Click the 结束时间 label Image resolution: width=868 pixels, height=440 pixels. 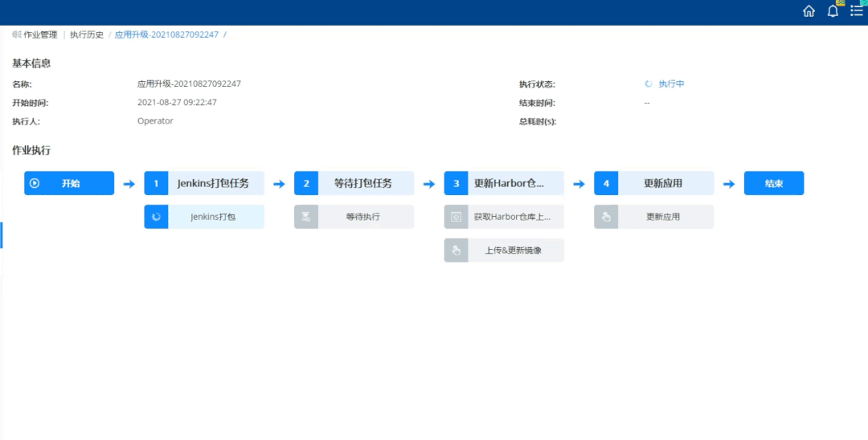(x=537, y=103)
